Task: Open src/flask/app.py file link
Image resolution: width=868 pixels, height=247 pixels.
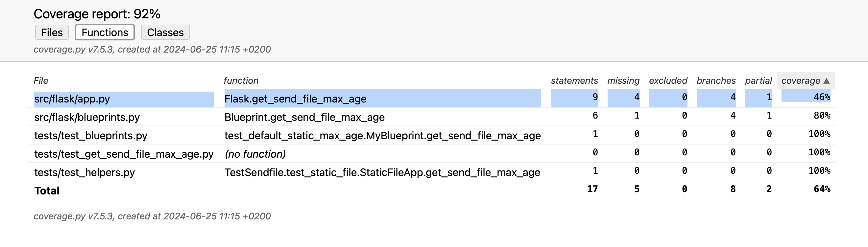Action: point(72,99)
